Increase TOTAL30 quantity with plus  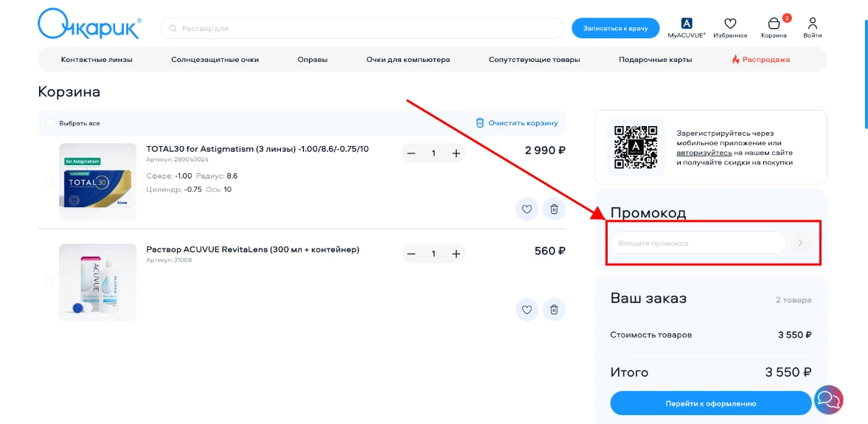pos(456,153)
